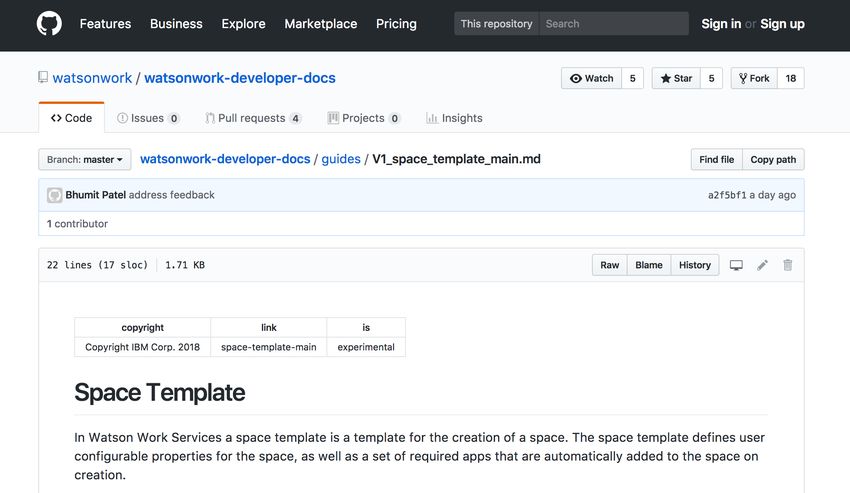View the forks count 18
The height and width of the screenshot is (493, 850).
coord(791,78)
